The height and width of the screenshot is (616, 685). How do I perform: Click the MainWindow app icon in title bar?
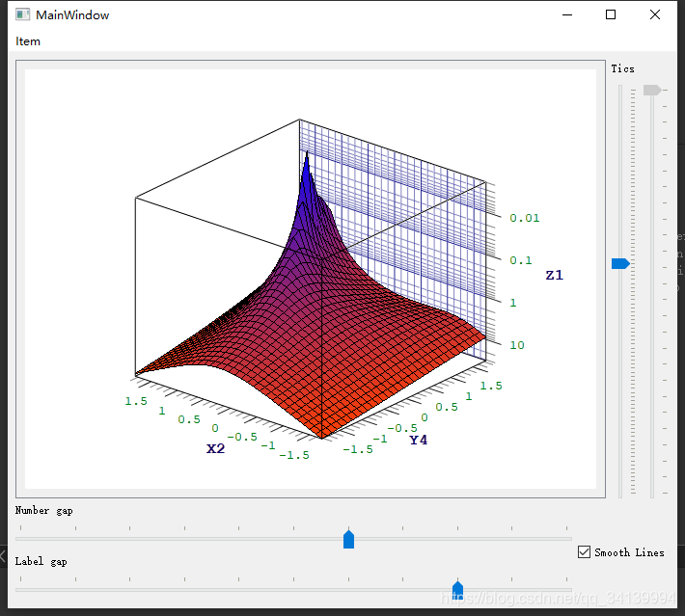(x=22, y=14)
